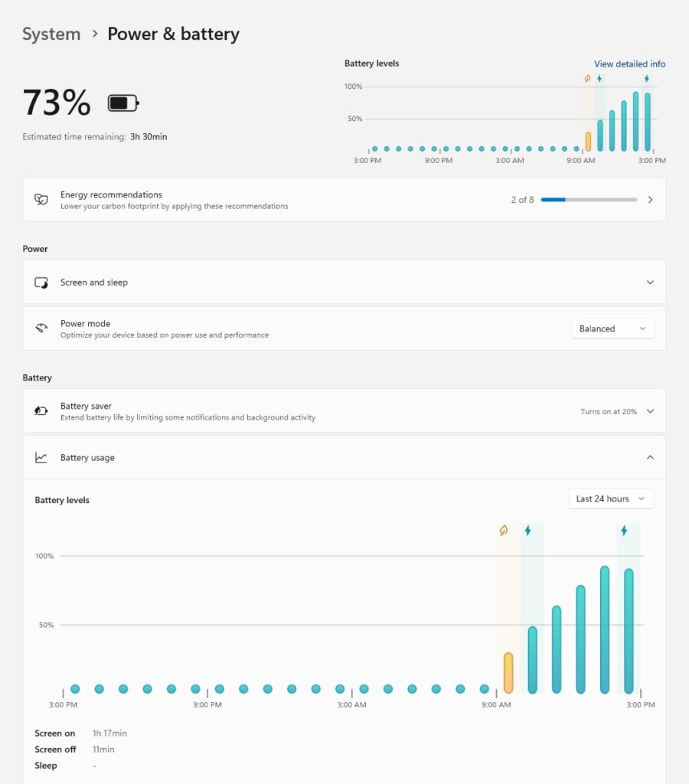
Task: Click the Screen and sleep icon
Action: [41, 283]
